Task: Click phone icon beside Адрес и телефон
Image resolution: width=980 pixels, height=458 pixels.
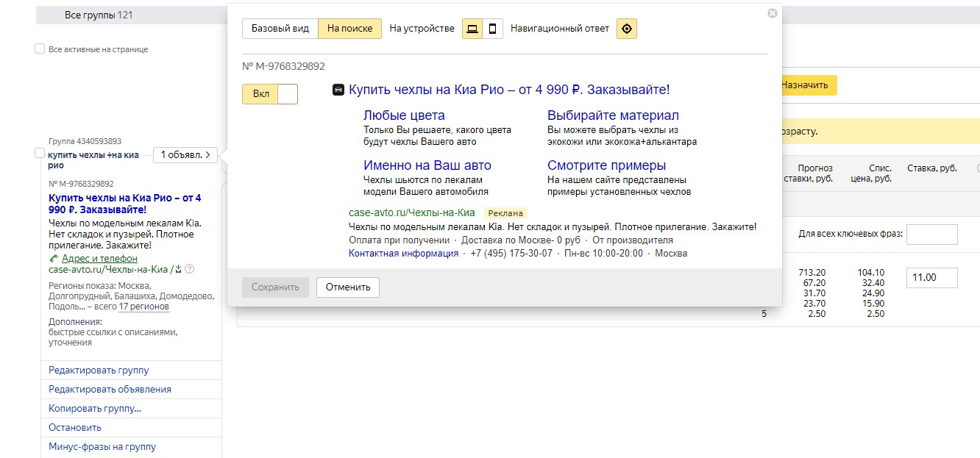Action: pos(53,259)
